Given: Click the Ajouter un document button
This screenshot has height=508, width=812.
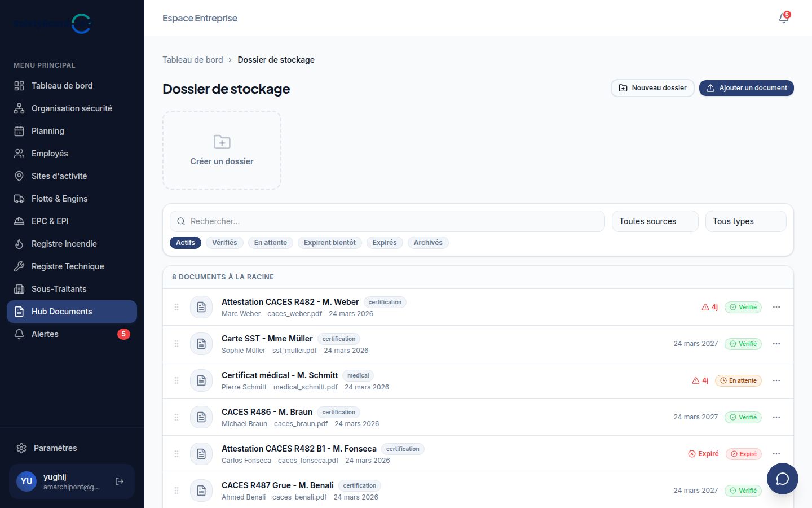Looking at the screenshot, I should click(747, 88).
